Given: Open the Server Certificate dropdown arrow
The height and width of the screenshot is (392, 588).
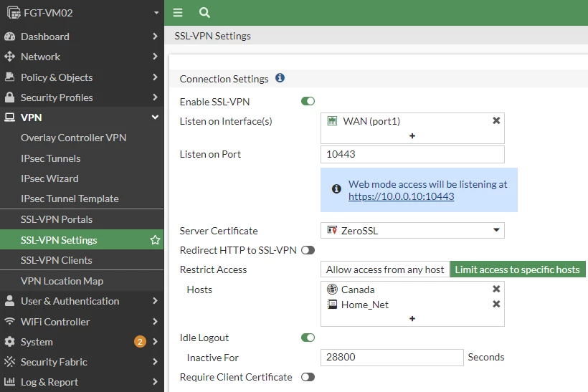Looking at the screenshot, I should click(496, 230).
